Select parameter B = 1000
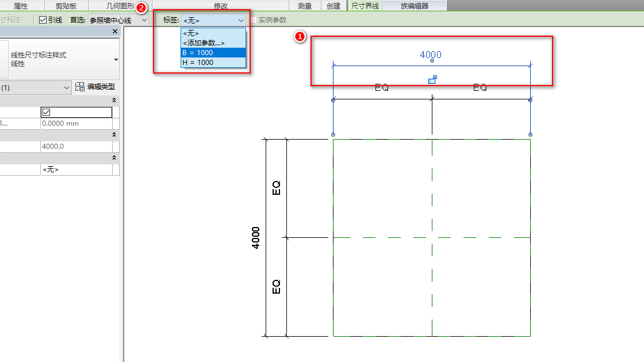 pyautogui.click(x=213, y=52)
